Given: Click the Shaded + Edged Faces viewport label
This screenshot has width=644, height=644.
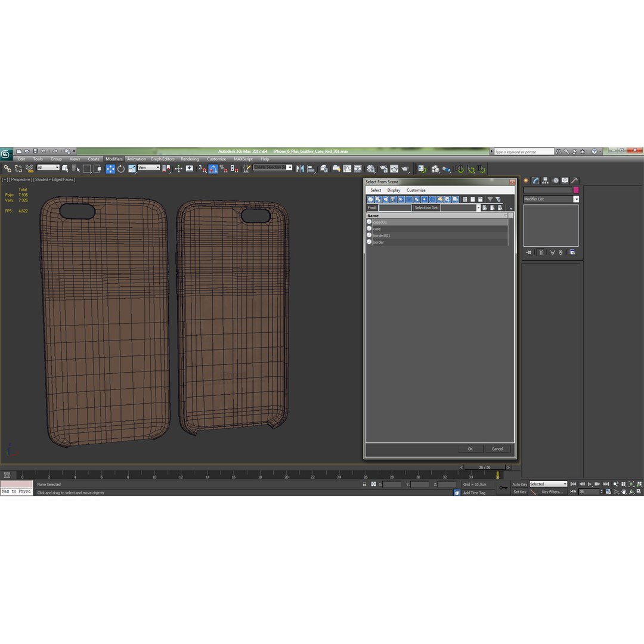Looking at the screenshot, I should [54, 179].
